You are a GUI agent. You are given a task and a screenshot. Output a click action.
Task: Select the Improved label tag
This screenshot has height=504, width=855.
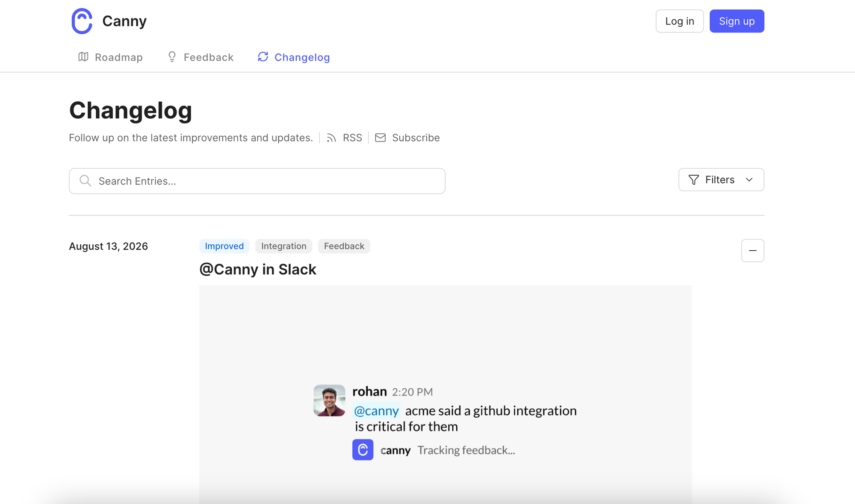click(224, 246)
